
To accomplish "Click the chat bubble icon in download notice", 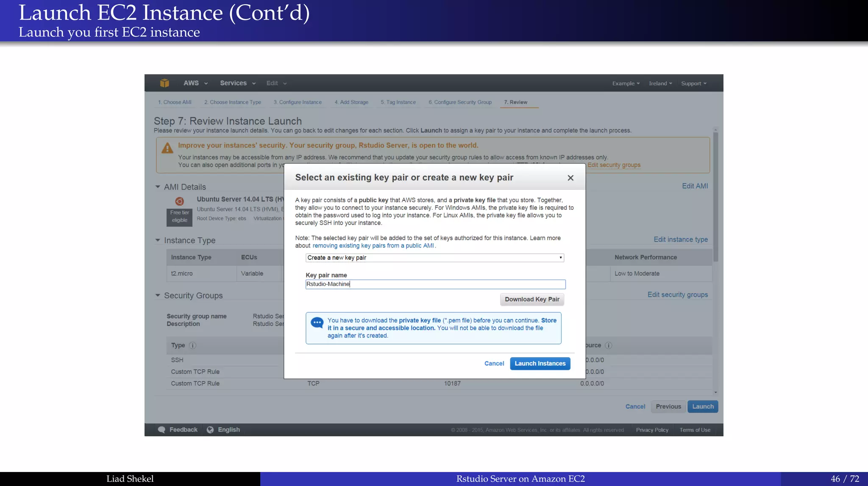I will (317, 323).
